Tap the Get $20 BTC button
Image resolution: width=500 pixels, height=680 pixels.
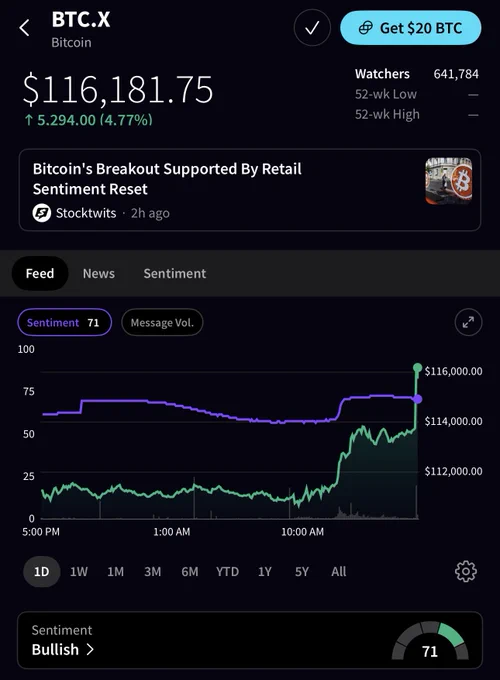click(x=411, y=28)
